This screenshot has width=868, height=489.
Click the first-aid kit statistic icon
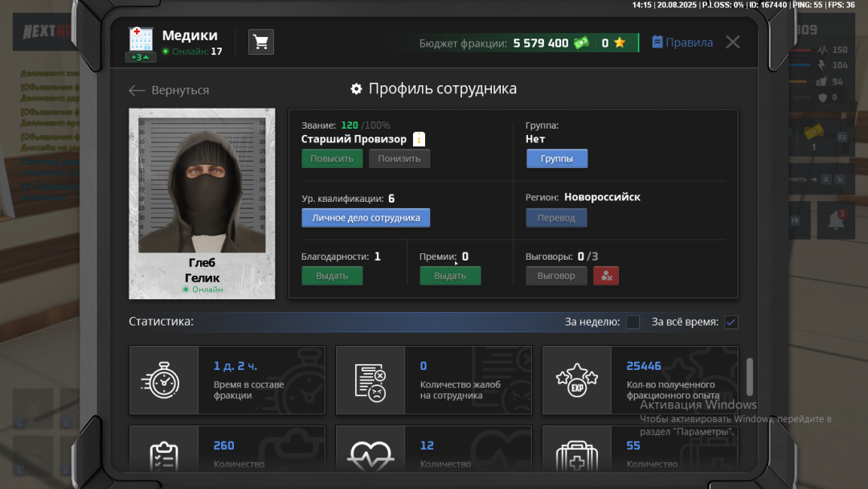click(x=577, y=456)
